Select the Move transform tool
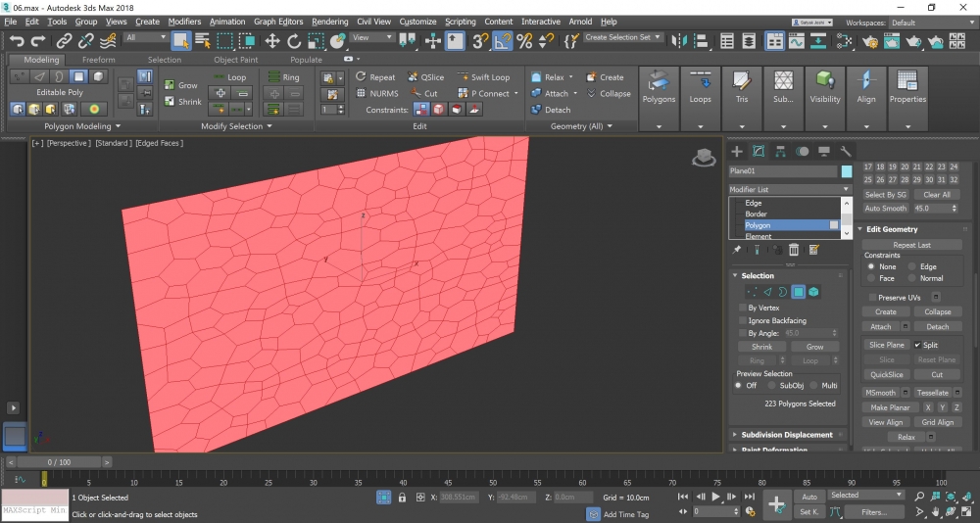980x523 pixels. [x=272, y=40]
